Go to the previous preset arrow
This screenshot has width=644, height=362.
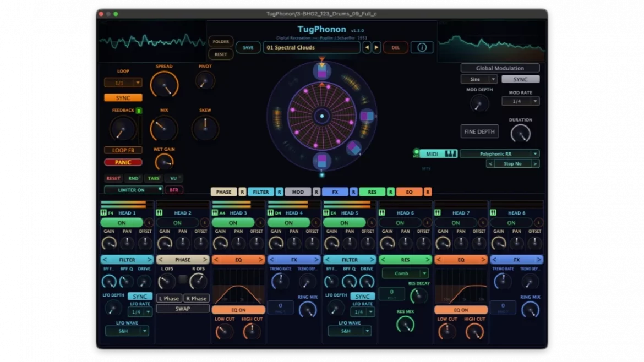pyautogui.click(x=367, y=47)
